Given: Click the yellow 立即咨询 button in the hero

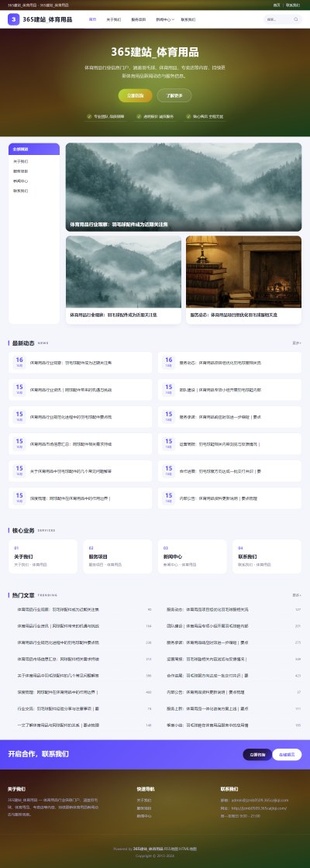Looking at the screenshot, I should (135, 95).
